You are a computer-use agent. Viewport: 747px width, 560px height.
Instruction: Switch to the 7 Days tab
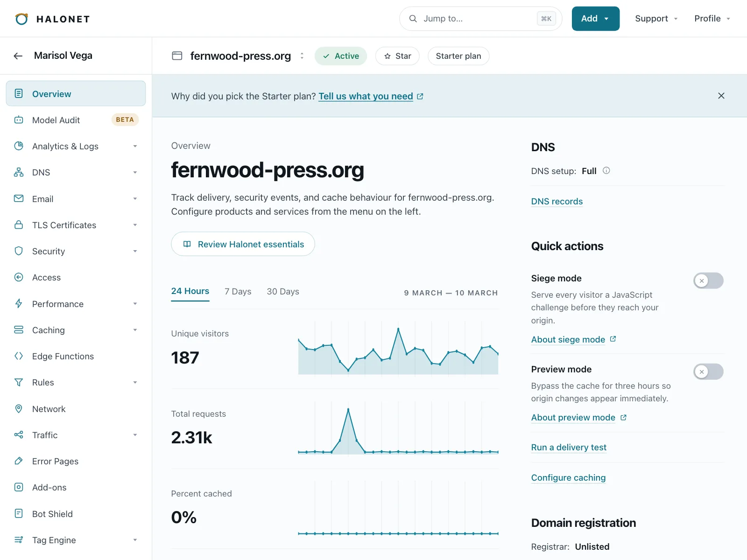[238, 292]
